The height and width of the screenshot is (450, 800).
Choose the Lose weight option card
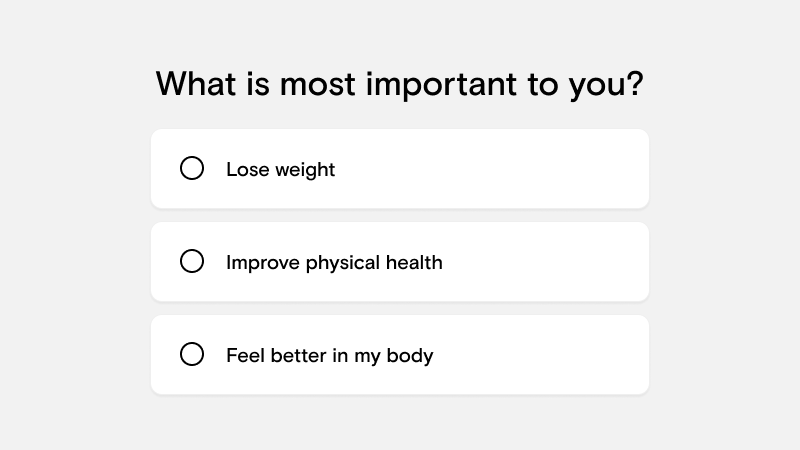tap(400, 168)
